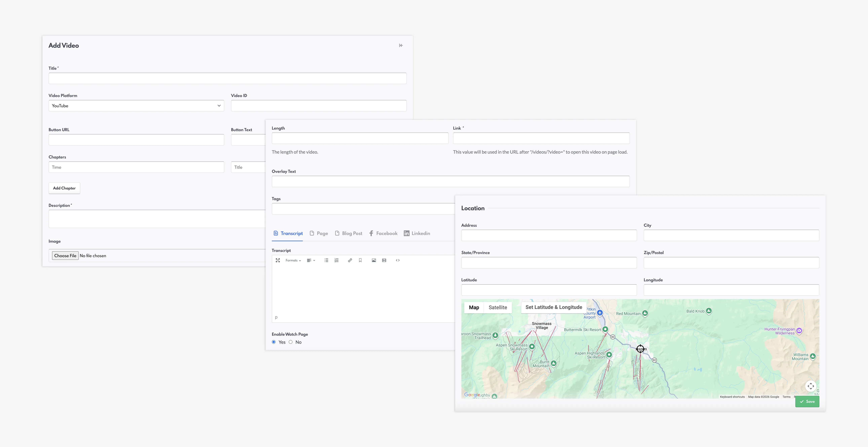Insert media video in transcript editor
868x447 pixels.
(x=384, y=260)
